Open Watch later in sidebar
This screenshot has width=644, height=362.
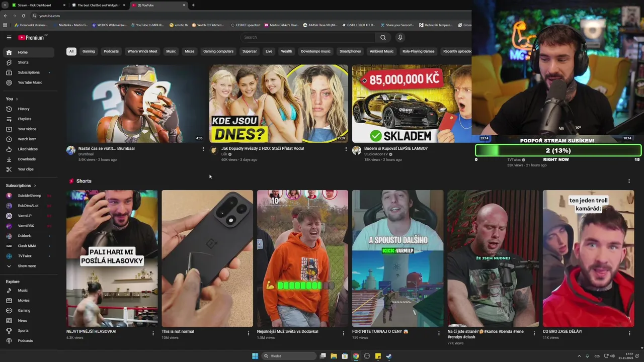(x=28, y=139)
